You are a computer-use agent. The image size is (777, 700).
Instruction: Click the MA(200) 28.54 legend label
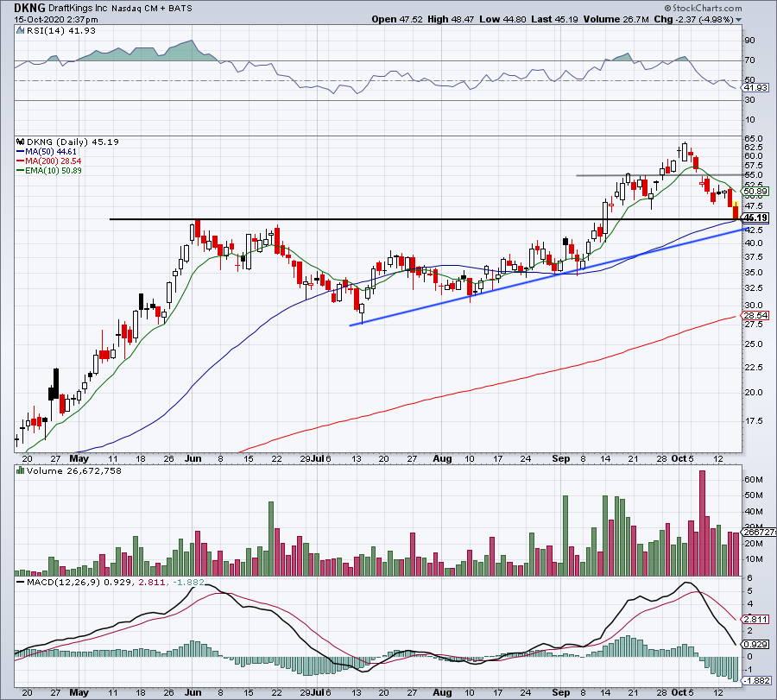coord(53,161)
